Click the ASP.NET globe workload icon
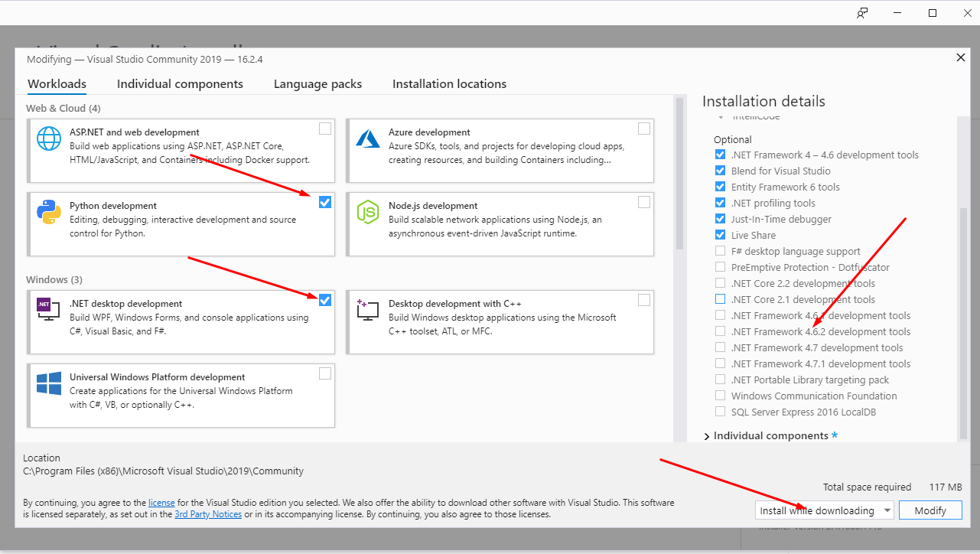 pos(49,138)
